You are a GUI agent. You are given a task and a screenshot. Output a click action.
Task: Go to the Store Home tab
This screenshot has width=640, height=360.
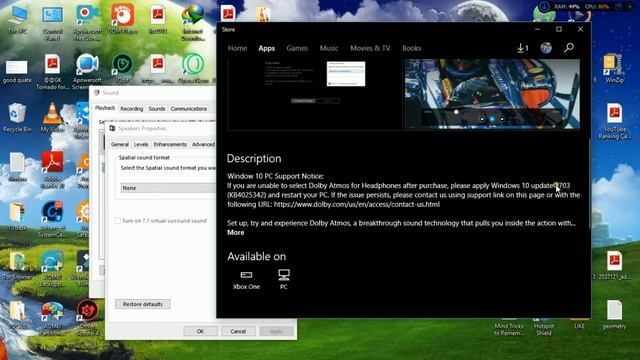[x=237, y=48]
